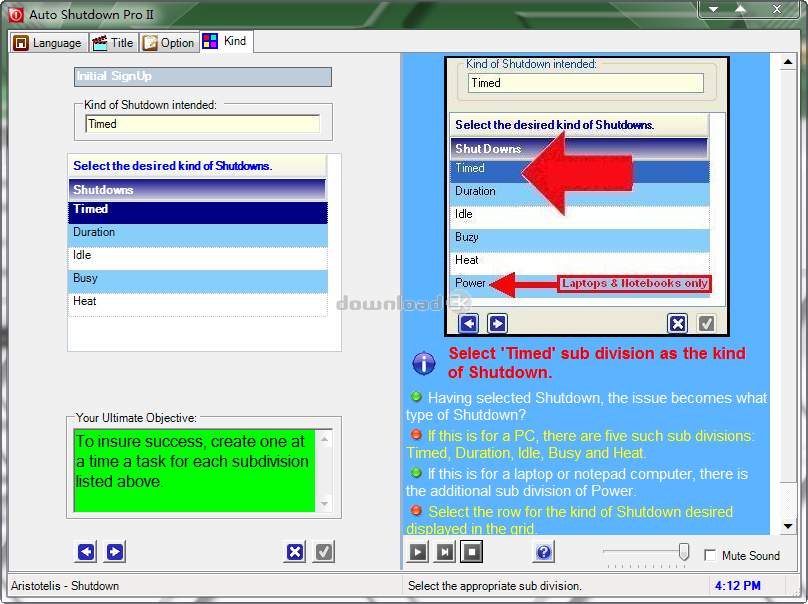The width and height of the screenshot is (808, 604).
Task: Go to the Option tab
Action: point(168,43)
